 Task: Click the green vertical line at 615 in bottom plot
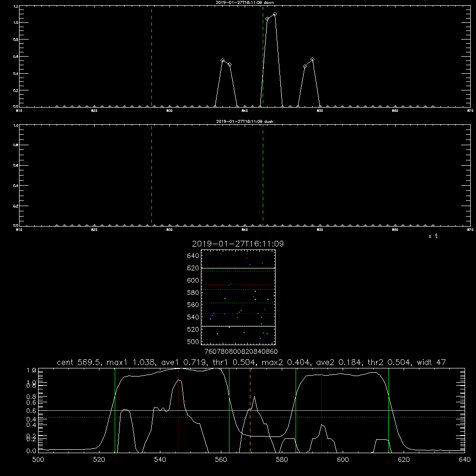(x=388, y=410)
